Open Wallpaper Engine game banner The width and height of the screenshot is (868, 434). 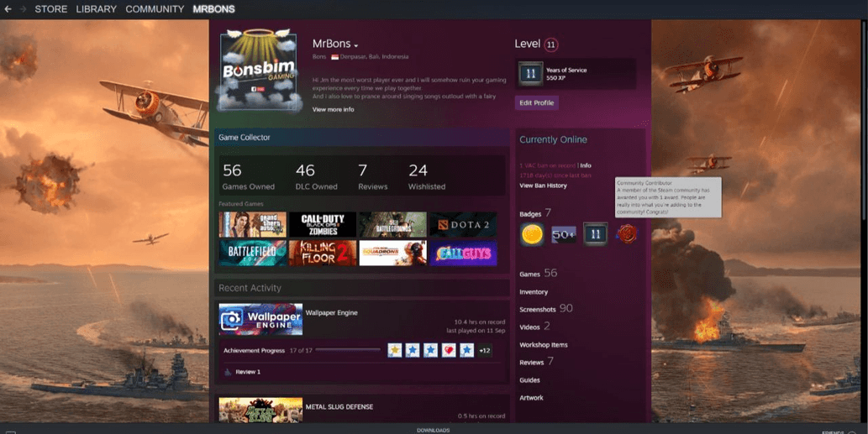(260, 319)
